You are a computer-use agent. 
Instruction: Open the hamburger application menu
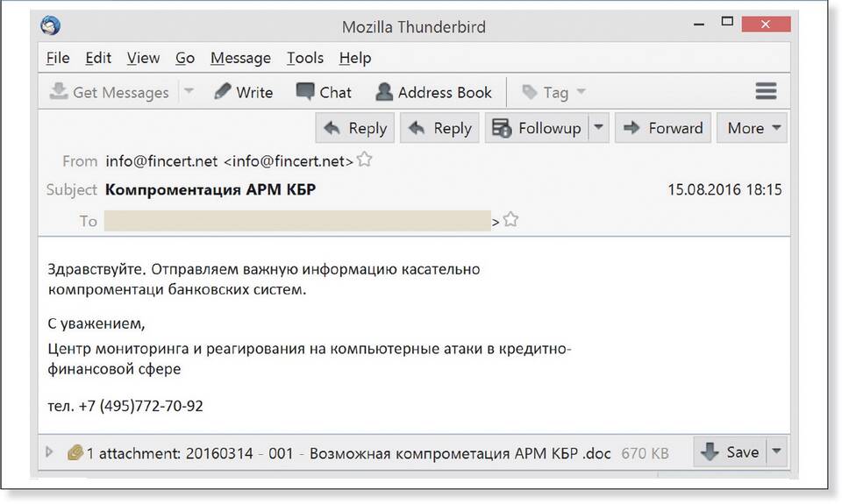point(766,91)
